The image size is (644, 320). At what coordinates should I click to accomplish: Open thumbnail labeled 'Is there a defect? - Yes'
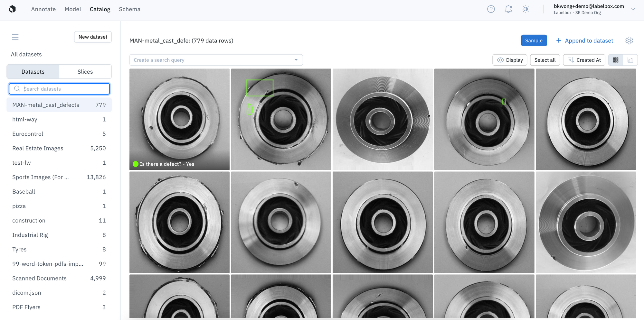click(179, 119)
